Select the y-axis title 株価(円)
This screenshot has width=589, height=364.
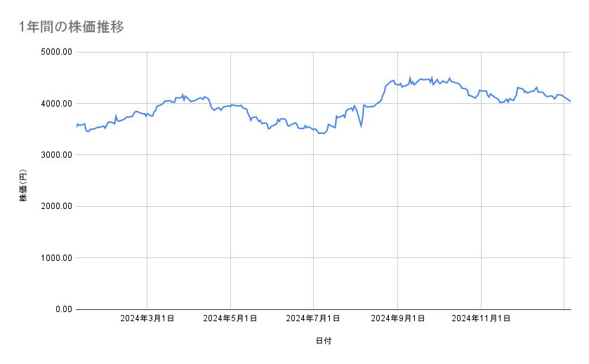tap(22, 186)
